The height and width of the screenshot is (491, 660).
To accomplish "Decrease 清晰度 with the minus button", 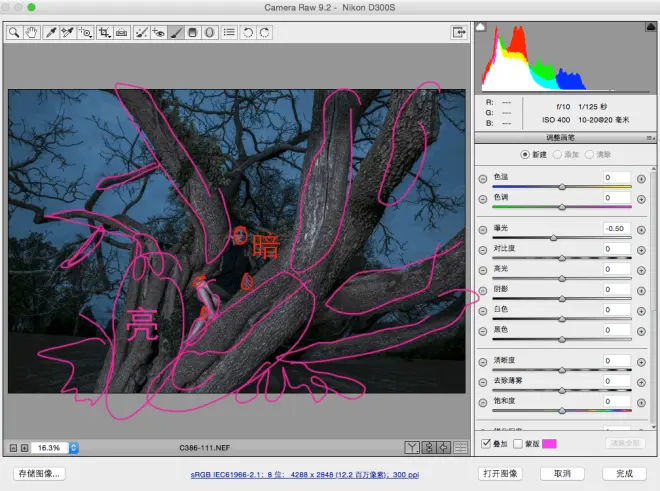I will [483, 362].
